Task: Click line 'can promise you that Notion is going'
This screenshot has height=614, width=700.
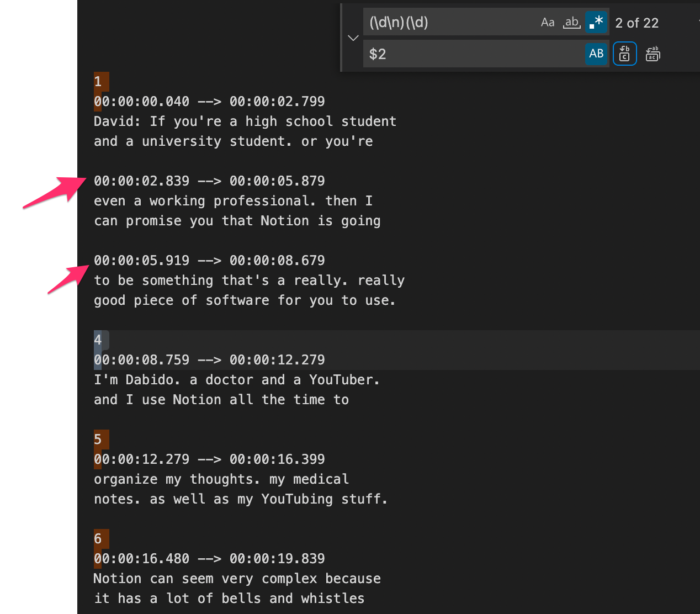Action: pyautogui.click(x=237, y=221)
